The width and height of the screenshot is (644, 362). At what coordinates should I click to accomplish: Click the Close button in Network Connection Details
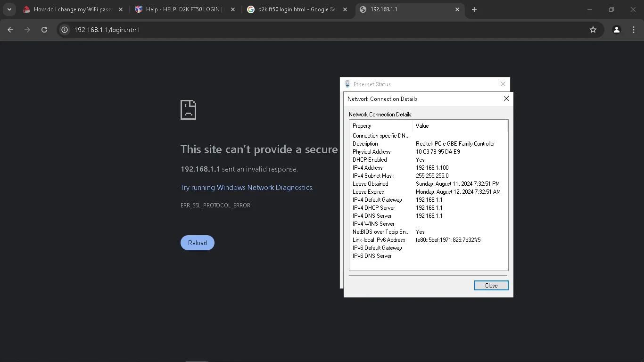click(491, 286)
